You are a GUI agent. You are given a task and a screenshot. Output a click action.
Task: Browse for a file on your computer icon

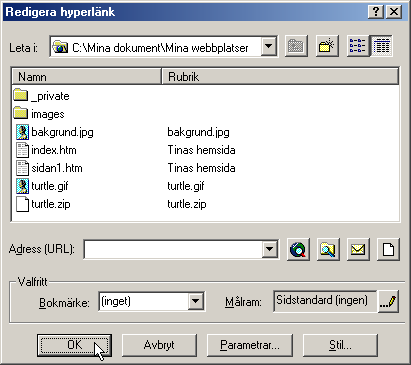[328, 249]
